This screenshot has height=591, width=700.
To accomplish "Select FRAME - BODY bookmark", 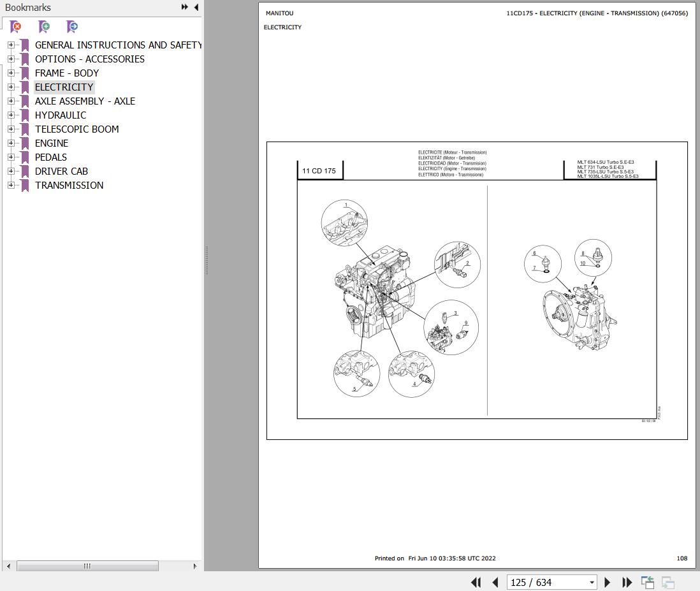I will tap(67, 73).
